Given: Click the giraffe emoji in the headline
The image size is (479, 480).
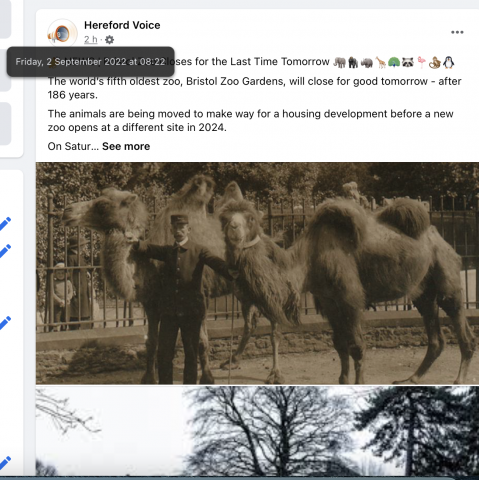Looking at the screenshot, I should click(x=381, y=62).
